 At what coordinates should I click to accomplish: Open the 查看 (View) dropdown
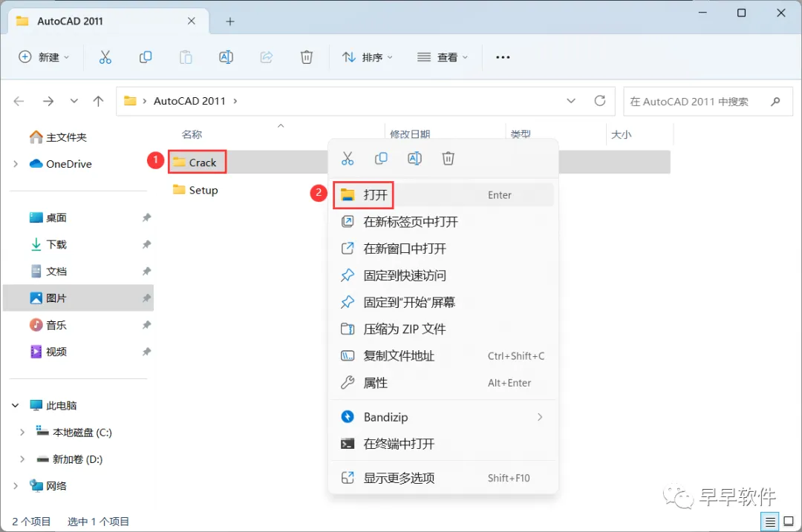(x=443, y=57)
